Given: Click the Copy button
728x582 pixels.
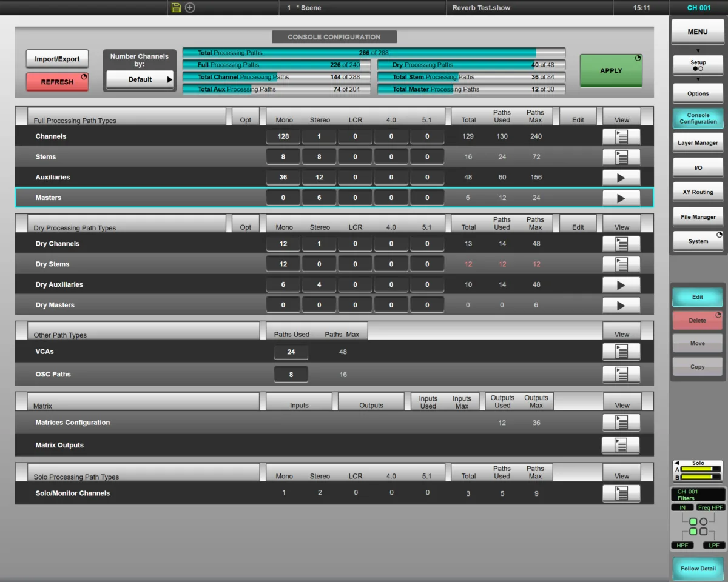Looking at the screenshot, I should tap(698, 367).
